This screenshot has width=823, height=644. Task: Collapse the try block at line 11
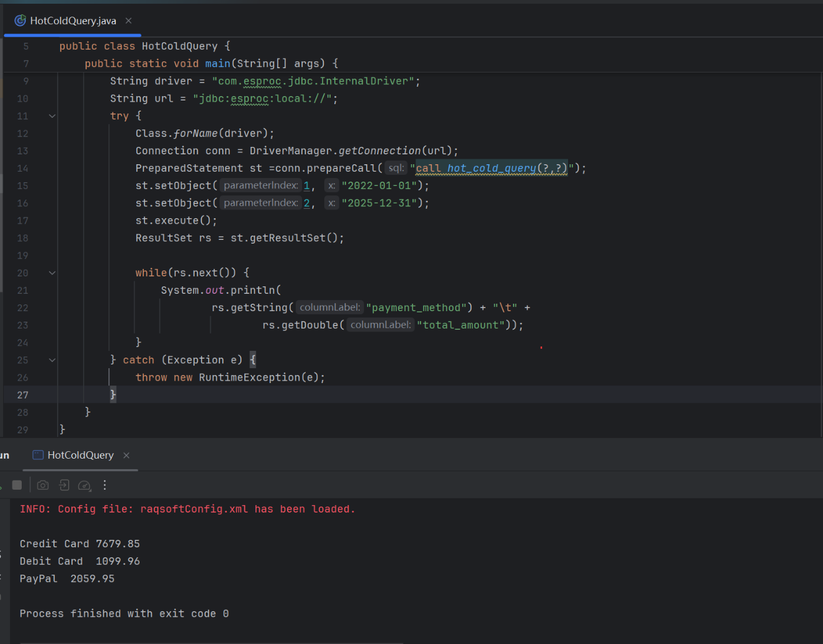[52, 116]
